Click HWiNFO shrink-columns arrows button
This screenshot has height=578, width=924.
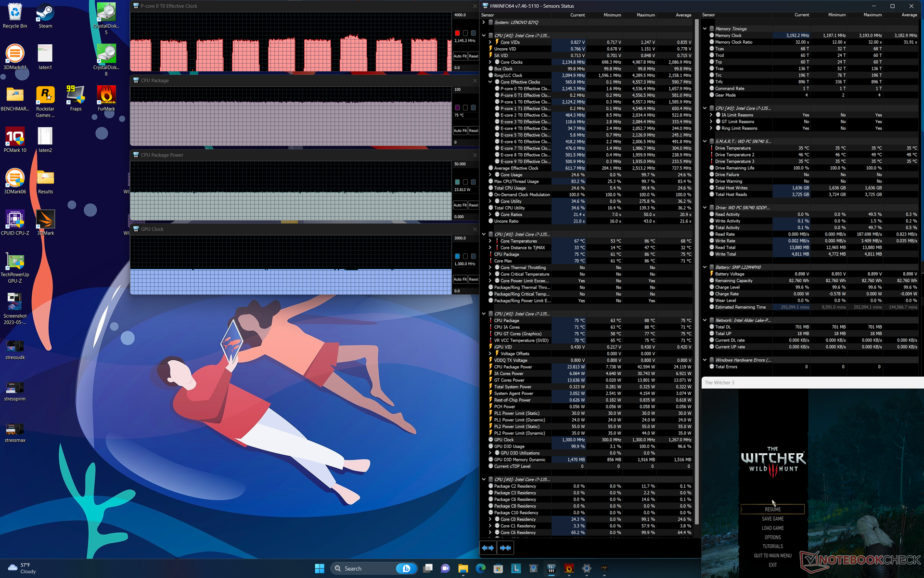click(505, 548)
